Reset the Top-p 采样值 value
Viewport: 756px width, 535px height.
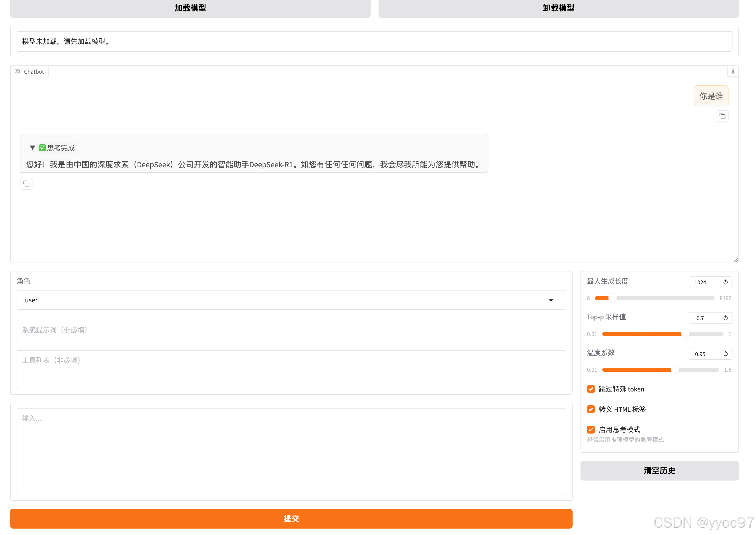click(x=725, y=318)
